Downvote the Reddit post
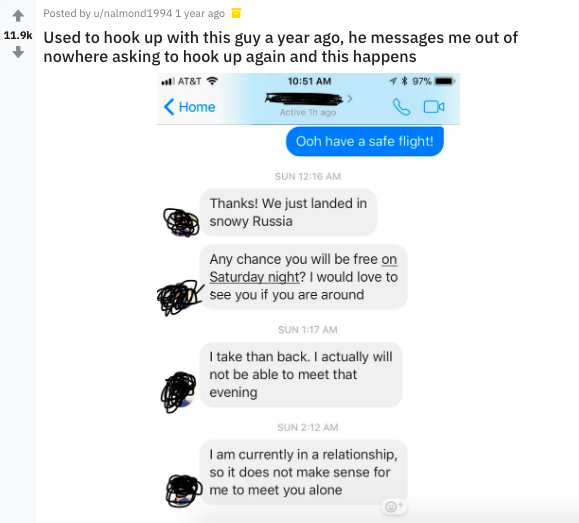 18,52
